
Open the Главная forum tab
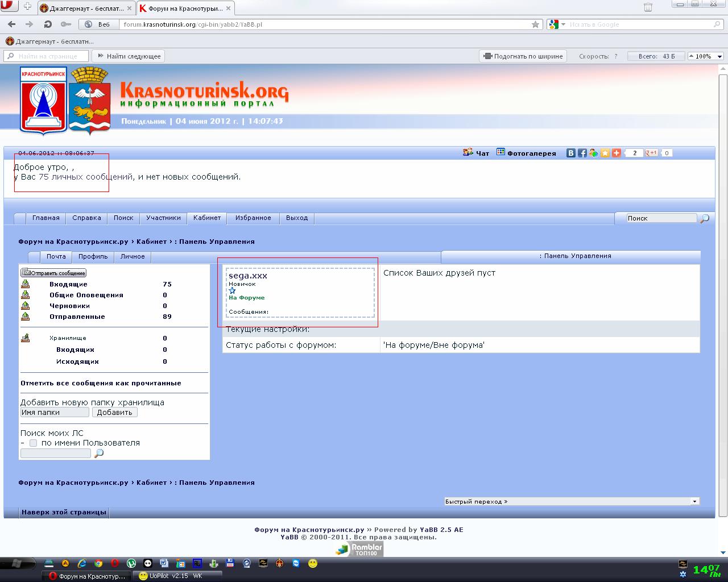(x=46, y=218)
